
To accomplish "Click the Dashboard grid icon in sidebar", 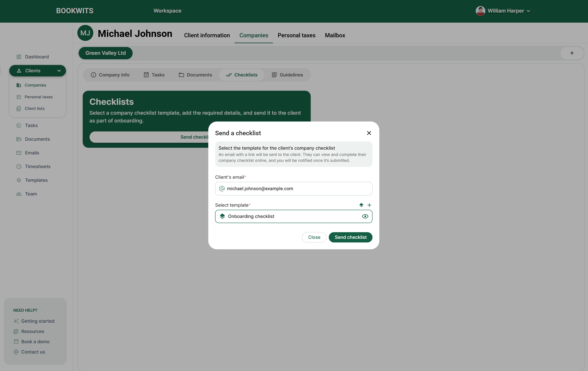I will point(19,57).
